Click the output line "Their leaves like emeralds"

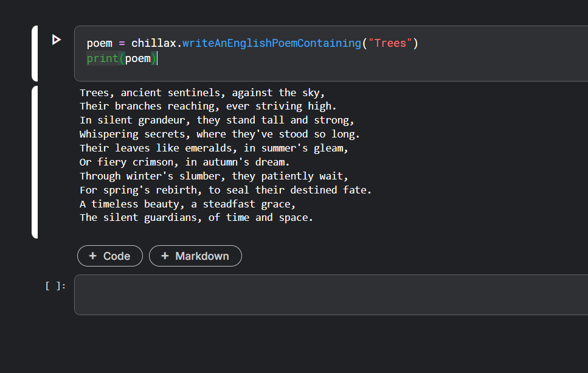pyautogui.click(x=213, y=148)
